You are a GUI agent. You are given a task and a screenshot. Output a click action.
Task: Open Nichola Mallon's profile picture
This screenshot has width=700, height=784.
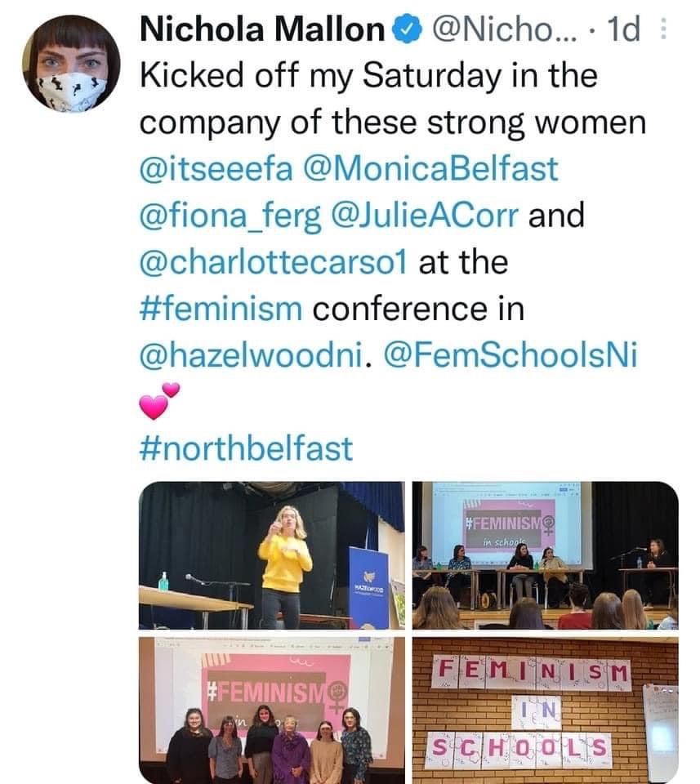(71, 63)
